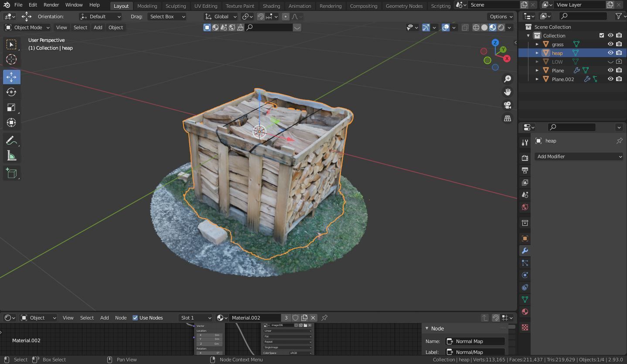The width and height of the screenshot is (627, 364).
Task: Click Material.002 name field
Action: (x=255, y=318)
